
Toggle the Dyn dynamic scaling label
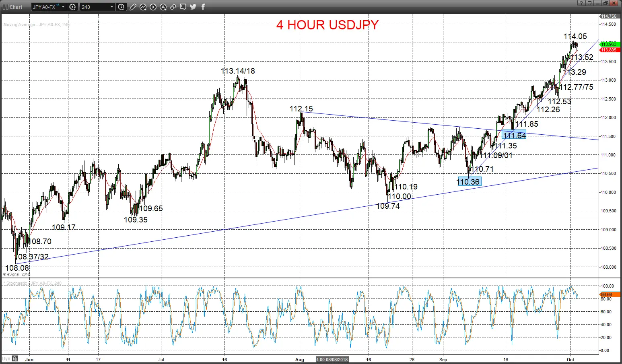(6, 358)
